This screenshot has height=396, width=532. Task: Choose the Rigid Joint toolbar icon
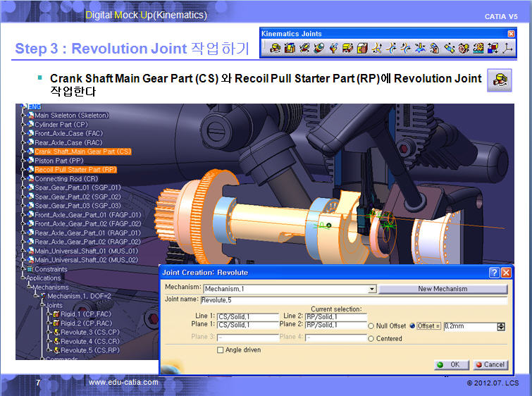point(364,49)
